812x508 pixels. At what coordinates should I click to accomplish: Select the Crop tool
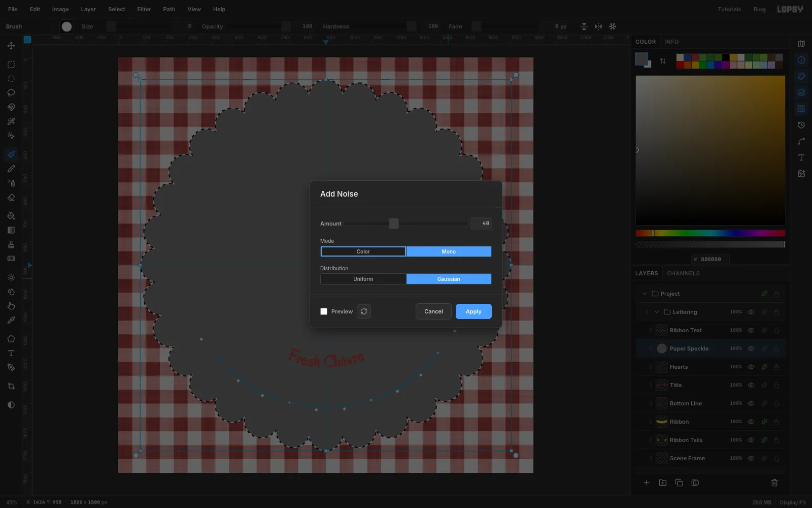[11, 386]
